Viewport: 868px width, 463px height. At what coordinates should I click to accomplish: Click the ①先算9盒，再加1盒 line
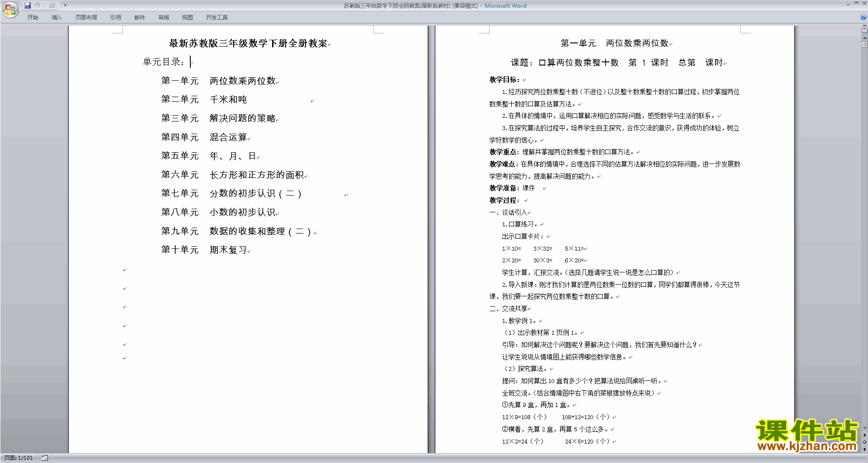coord(536,405)
